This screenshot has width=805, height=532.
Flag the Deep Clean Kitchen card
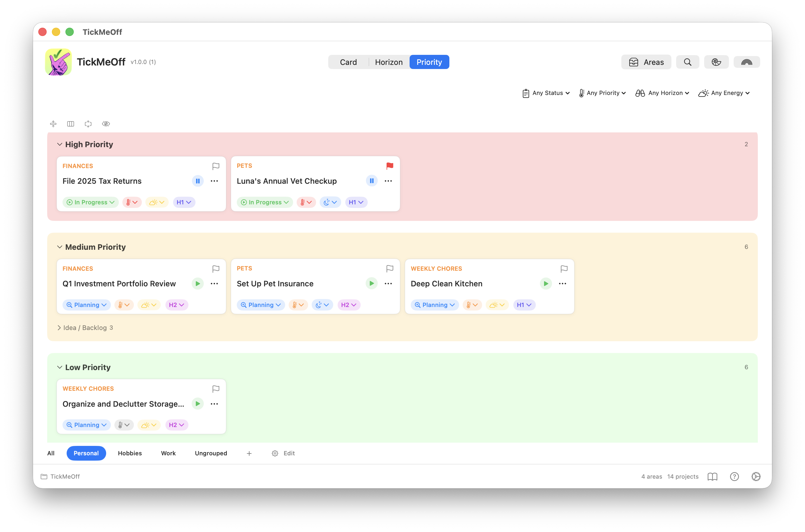(564, 269)
